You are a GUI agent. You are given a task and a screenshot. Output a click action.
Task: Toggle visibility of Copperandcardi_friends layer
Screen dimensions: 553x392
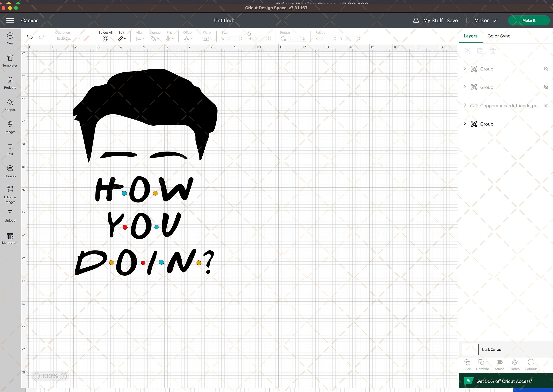click(x=546, y=105)
